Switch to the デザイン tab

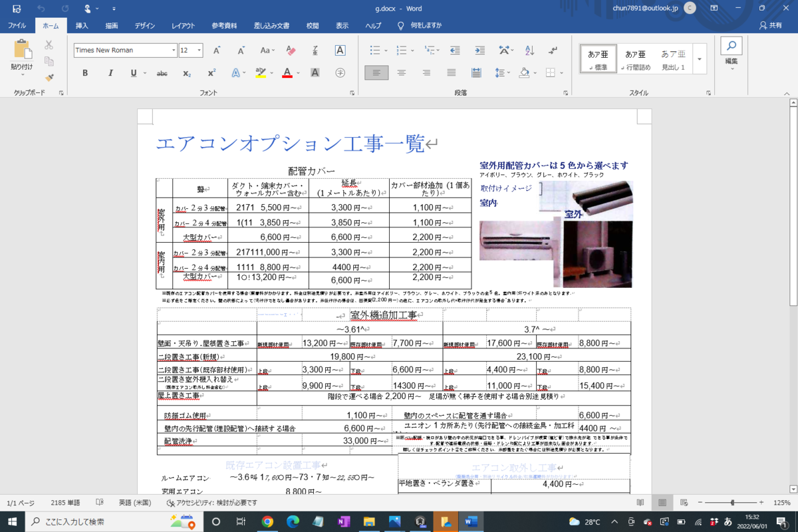(144, 25)
